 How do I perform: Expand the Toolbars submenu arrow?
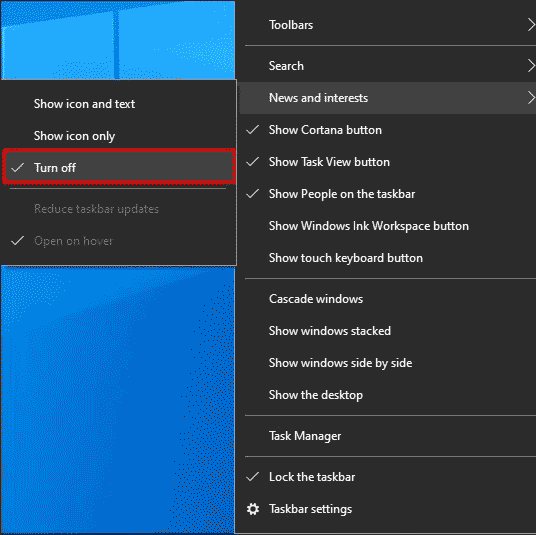click(531, 25)
